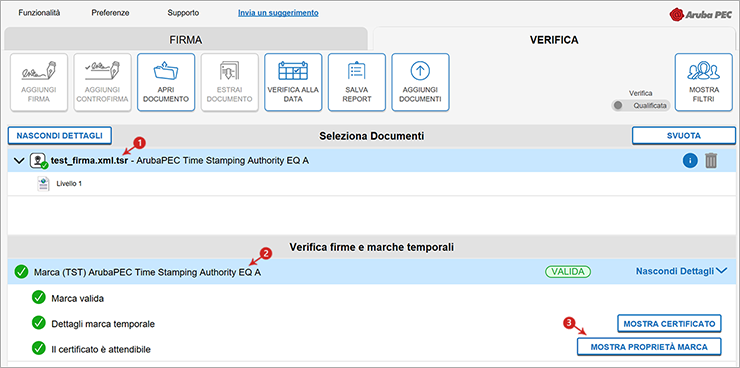This screenshot has width=740, height=368.
Task: Click the Aggiungi Controfirma toolbar icon
Action: pos(102,83)
